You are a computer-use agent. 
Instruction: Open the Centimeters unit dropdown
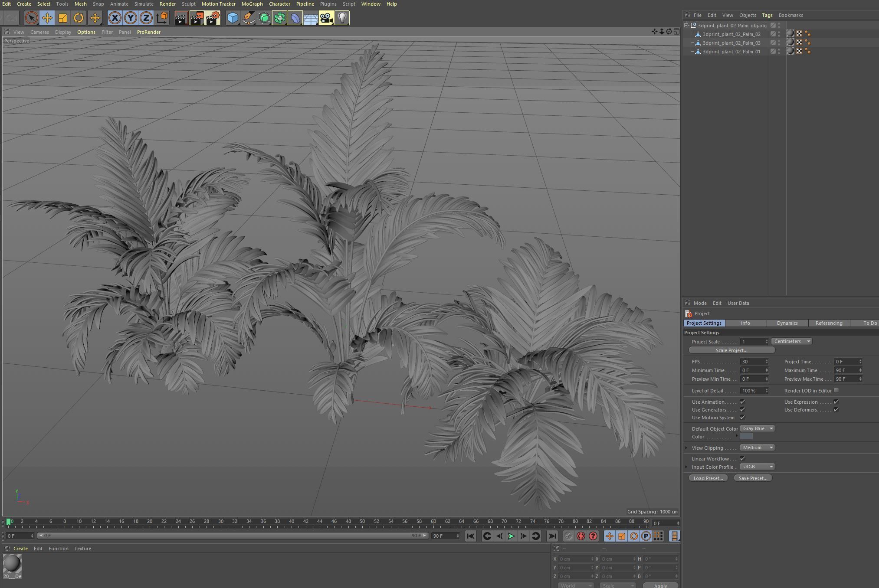[792, 341]
